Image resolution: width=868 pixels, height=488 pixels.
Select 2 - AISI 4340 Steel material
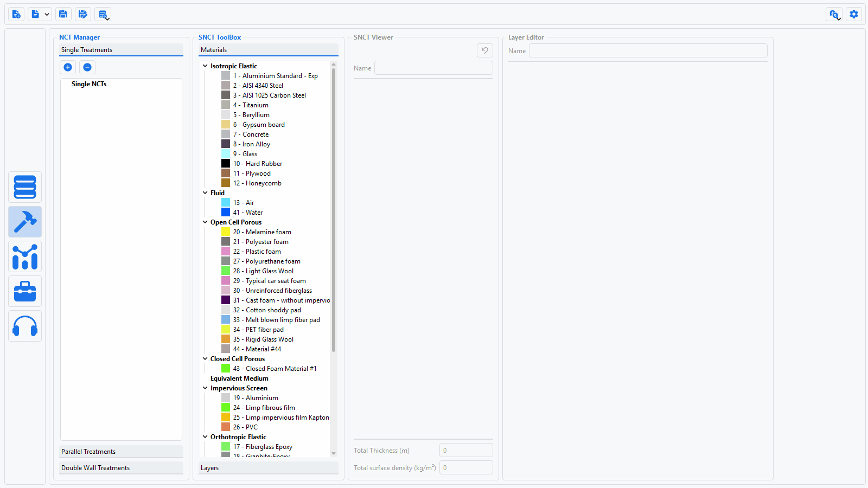coord(258,86)
